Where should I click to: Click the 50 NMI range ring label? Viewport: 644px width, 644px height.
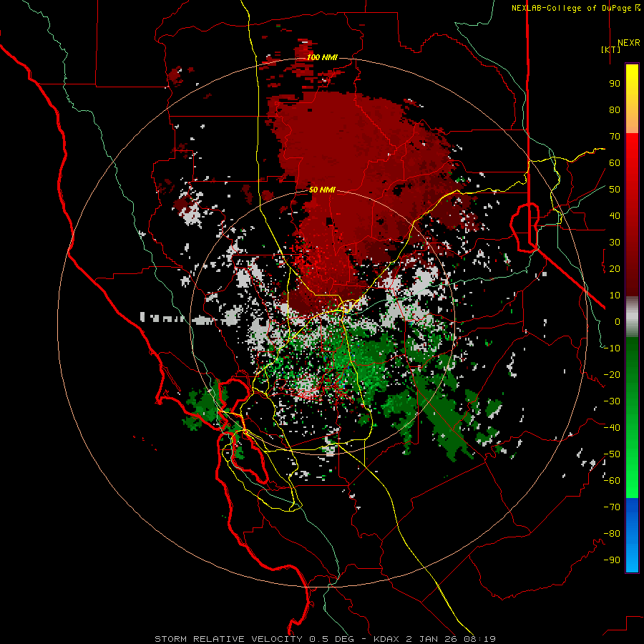(322, 190)
